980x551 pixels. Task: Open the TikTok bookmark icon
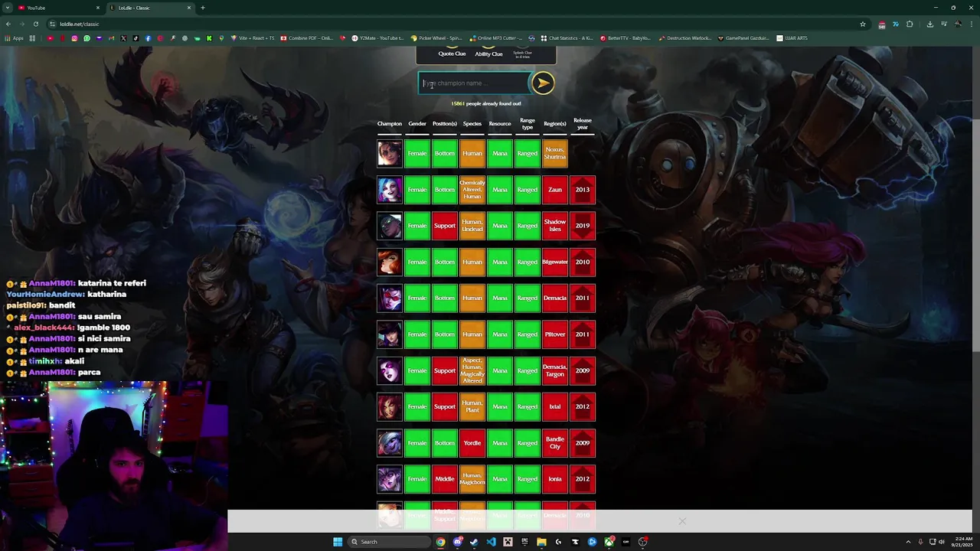click(136, 38)
